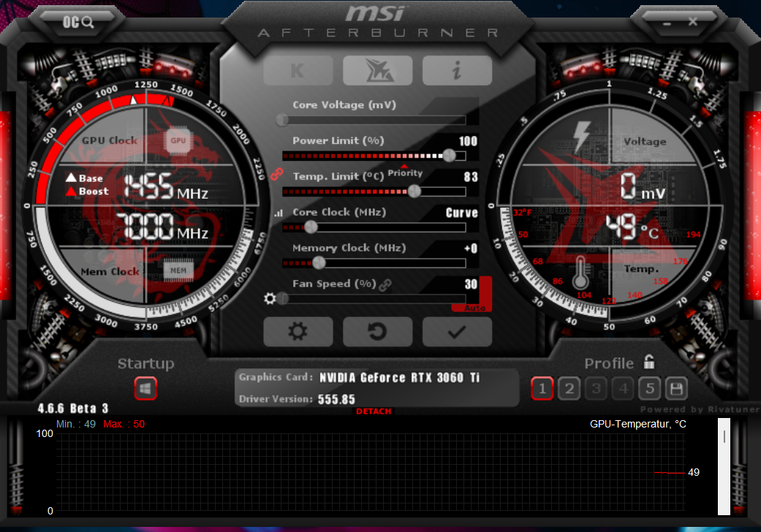Viewport: 761px width, 532px height.
Task: Click the Power Limit value 100
Action: click(468, 141)
